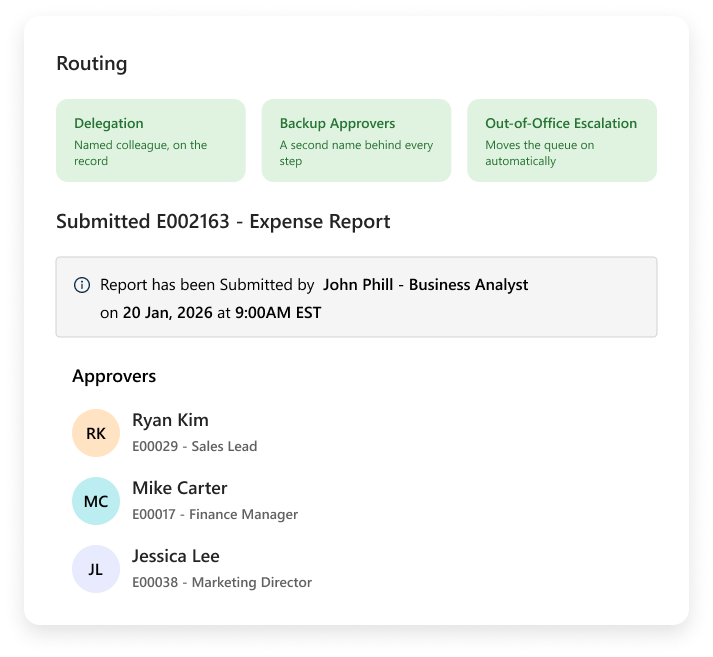
Task: Click the Jessica Lee approver name
Action: 176,556
